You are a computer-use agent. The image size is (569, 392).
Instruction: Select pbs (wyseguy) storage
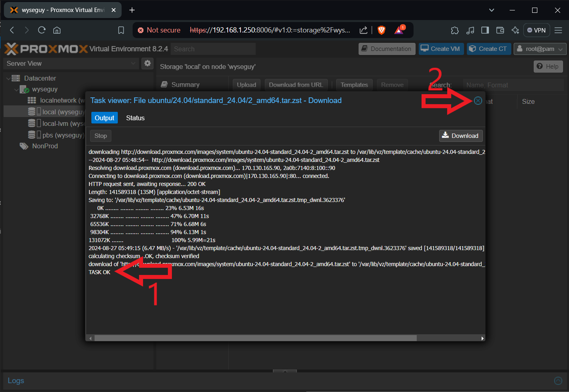coord(56,135)
